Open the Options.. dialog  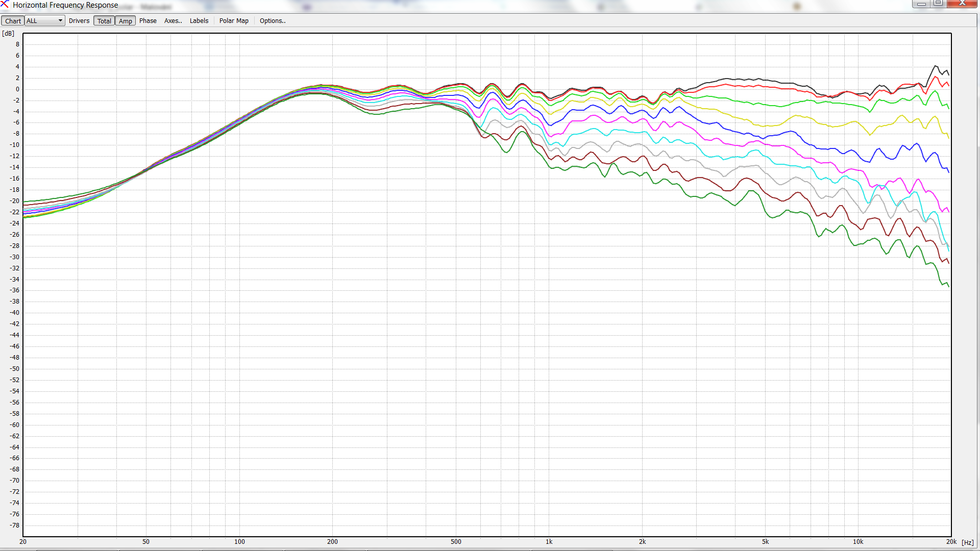(273, 21)
